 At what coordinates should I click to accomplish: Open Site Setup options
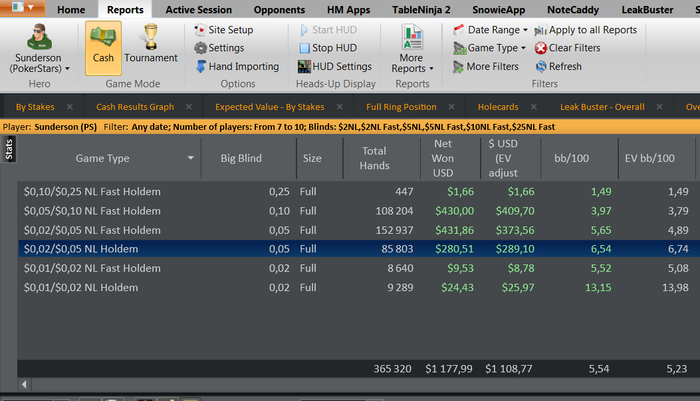[x=224, y=30]
